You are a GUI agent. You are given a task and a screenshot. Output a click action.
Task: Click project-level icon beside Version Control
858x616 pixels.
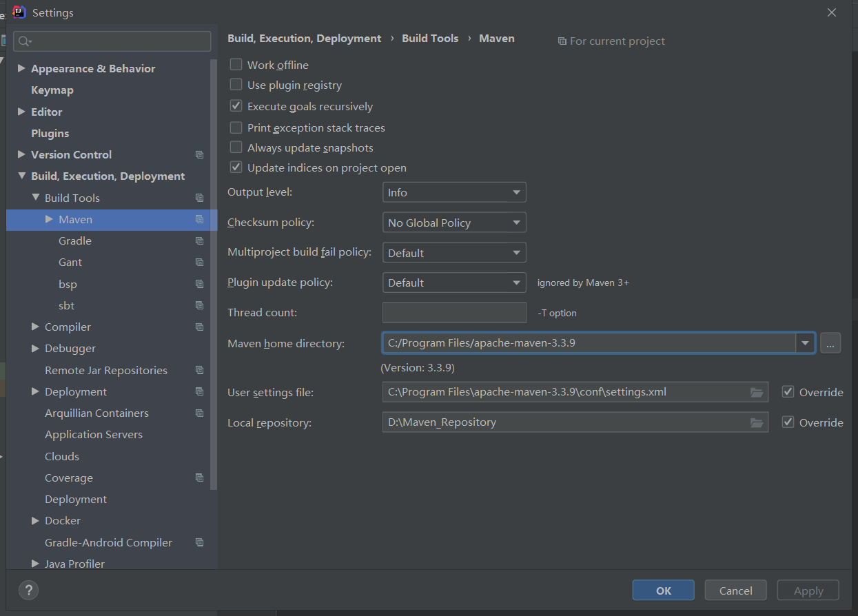pyautogui.click(x=199, y=154)
